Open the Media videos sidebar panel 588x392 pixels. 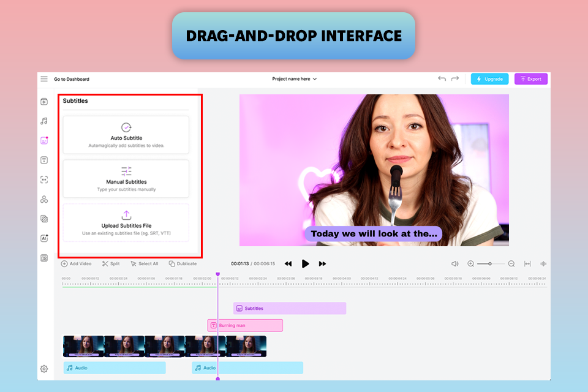44,102
